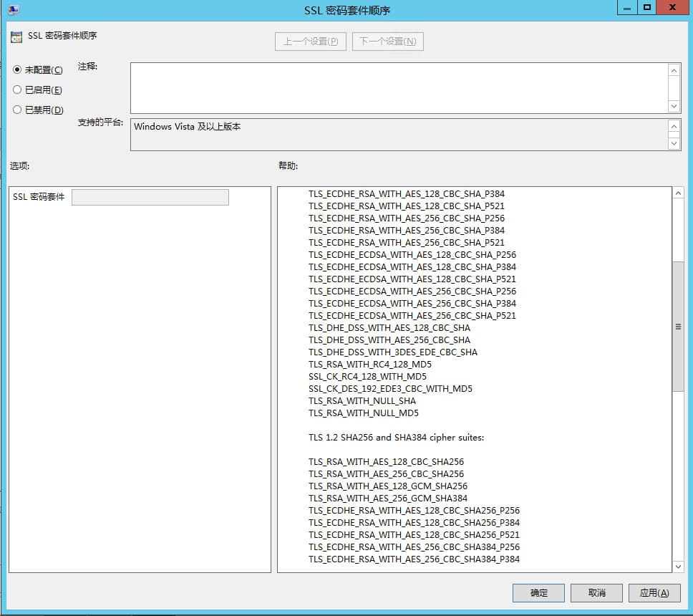The height and width of the screenshot is (616, 693).
Task: Click the 应用(A) button
Action: click(654, 593)
